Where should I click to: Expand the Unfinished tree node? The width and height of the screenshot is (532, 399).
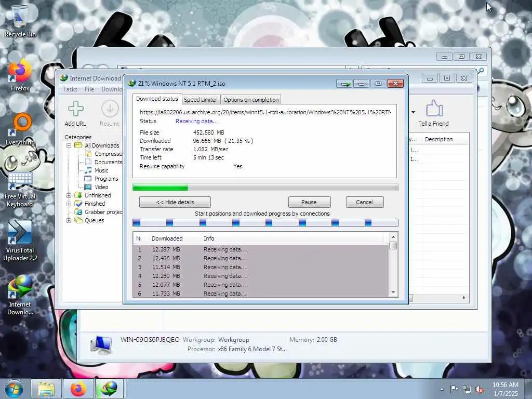(69, 195)
